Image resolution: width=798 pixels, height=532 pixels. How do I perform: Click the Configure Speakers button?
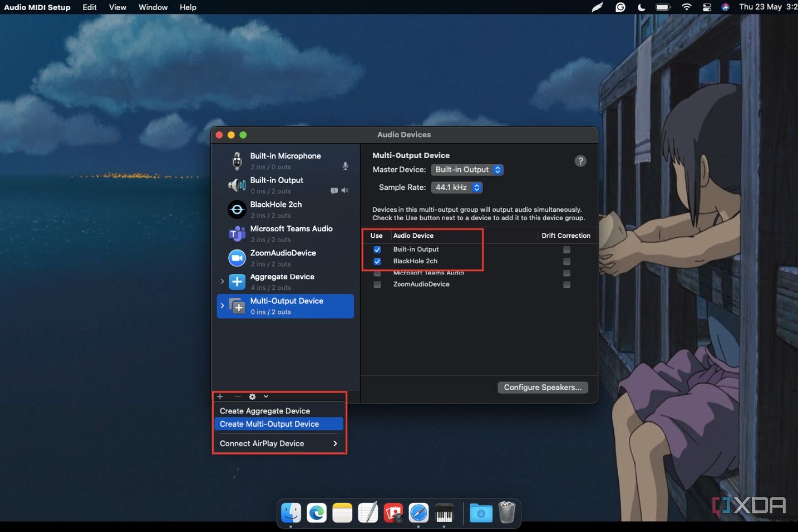coord(543,387)
